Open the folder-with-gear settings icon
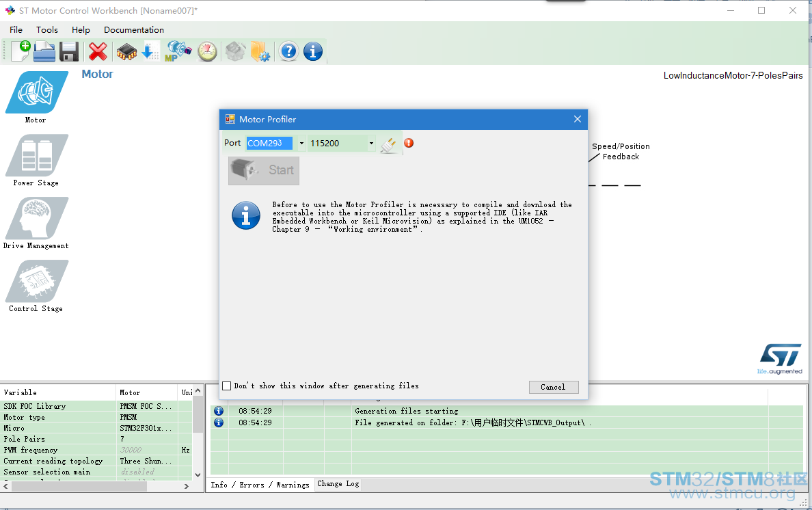Screen dimensions: 812x510 coord(260,52)
